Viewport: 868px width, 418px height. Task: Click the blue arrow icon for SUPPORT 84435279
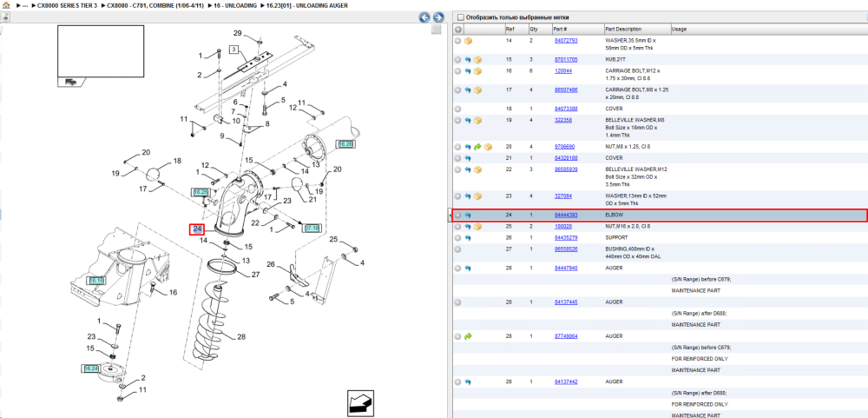pos(468,238)
